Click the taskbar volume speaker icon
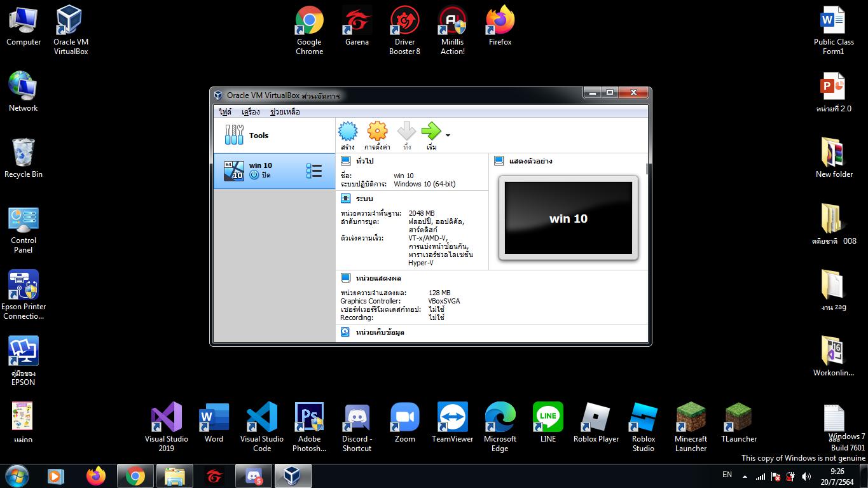Image resolution: width=868 pixels, height=488 pixels. 806,476
